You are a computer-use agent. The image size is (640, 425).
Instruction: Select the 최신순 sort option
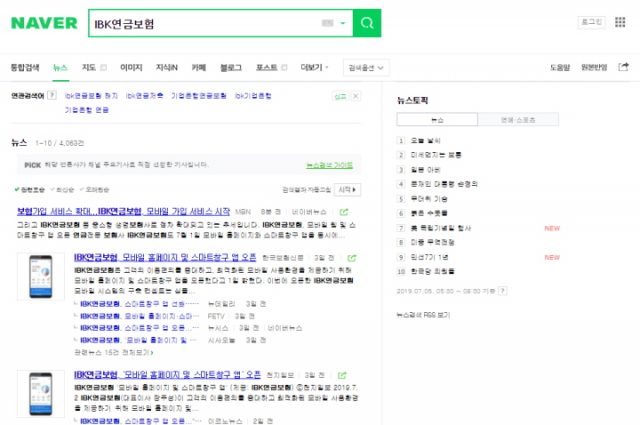tap(63, 188)
